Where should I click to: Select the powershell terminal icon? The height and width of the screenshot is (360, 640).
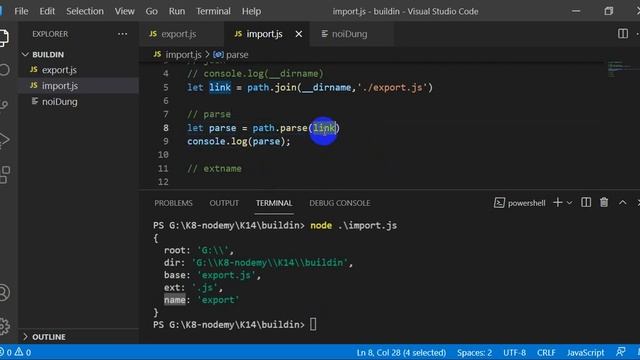[x=499, y=202]
